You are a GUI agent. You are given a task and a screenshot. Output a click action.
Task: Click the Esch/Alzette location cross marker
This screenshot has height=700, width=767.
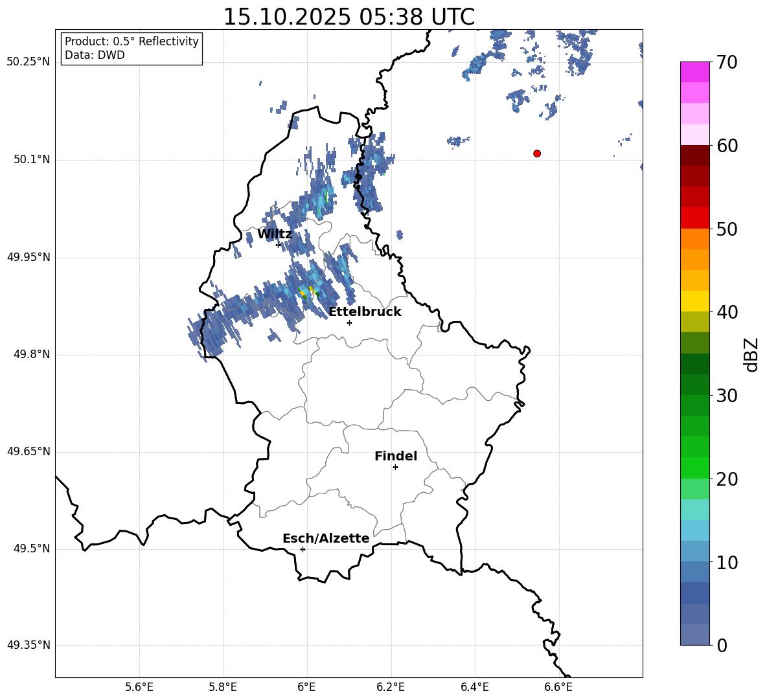point(303,549)
